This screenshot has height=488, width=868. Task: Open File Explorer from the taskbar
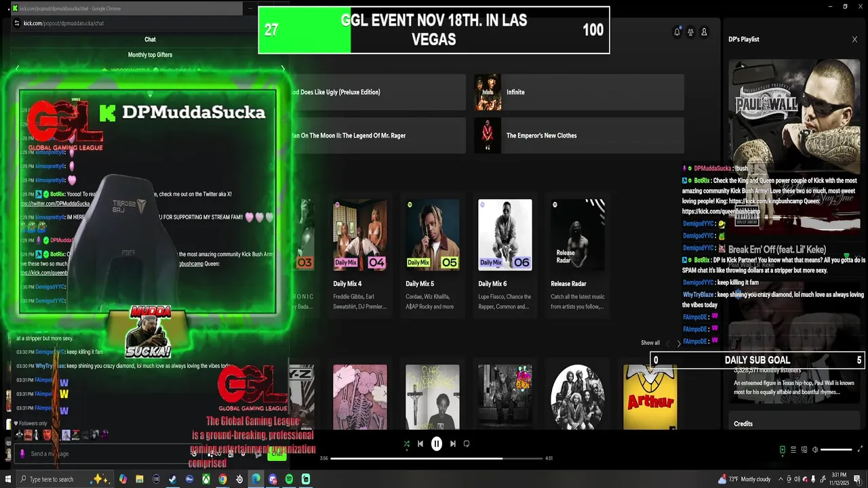pyautogui.click(x=139, y=479)
